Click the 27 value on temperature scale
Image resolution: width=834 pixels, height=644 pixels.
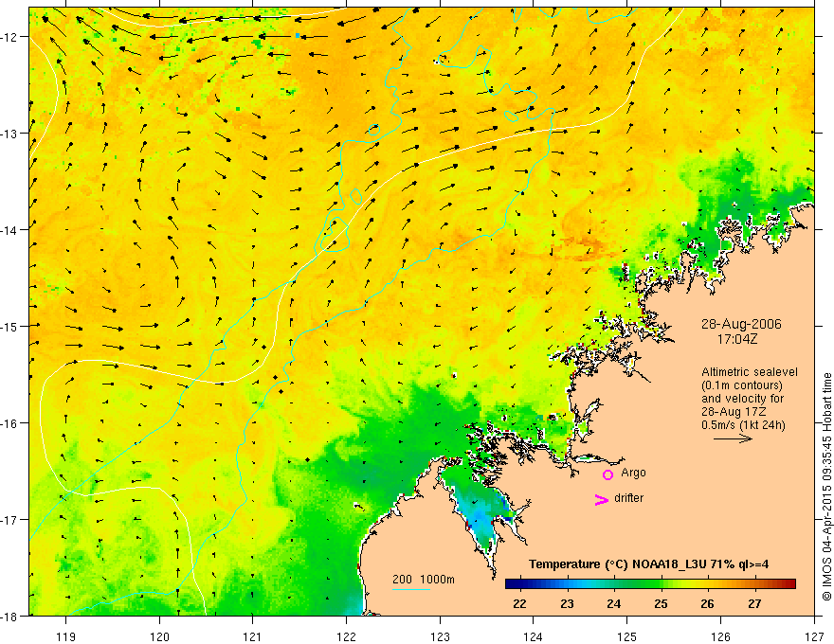(x=754, y=603)
